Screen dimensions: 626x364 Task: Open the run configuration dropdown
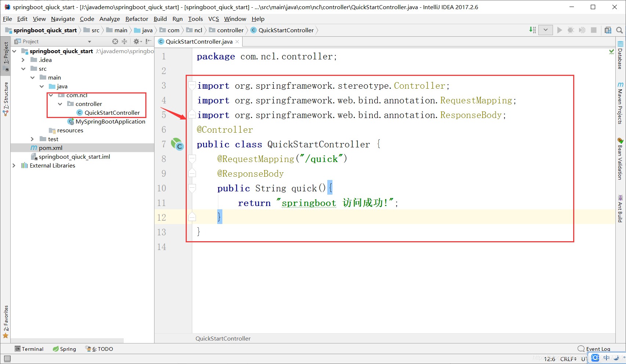coord(545,30)
